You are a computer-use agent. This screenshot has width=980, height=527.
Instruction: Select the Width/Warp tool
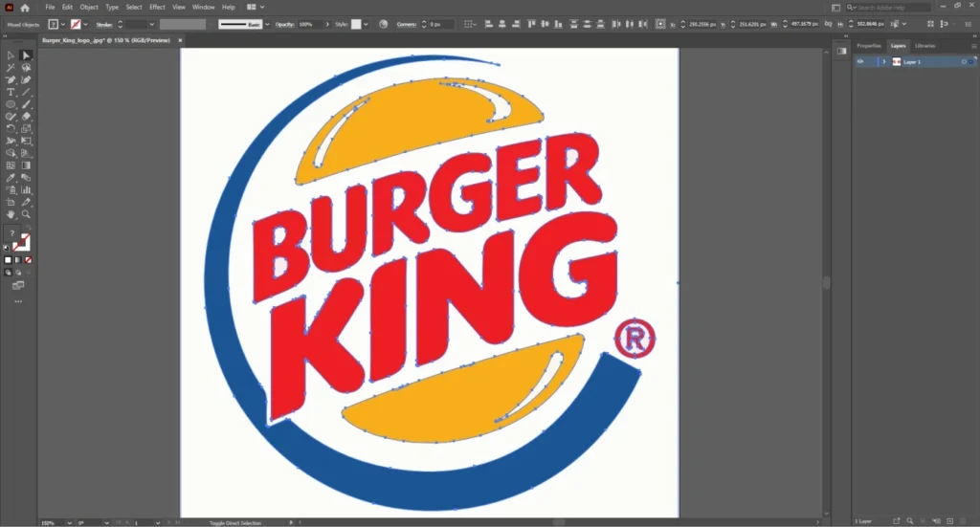click(x=11, y=142)
